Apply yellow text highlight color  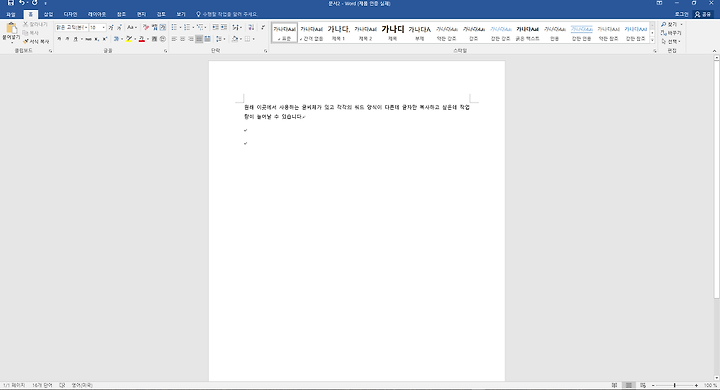click(x=129, y=39)
